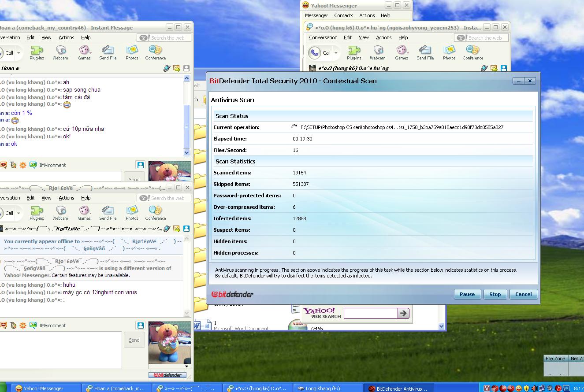This screenshot has height=392, width=584.
Task: Open the Call dropdown arrow in the Rjø†£øVë window
Action: coord(19,213)
